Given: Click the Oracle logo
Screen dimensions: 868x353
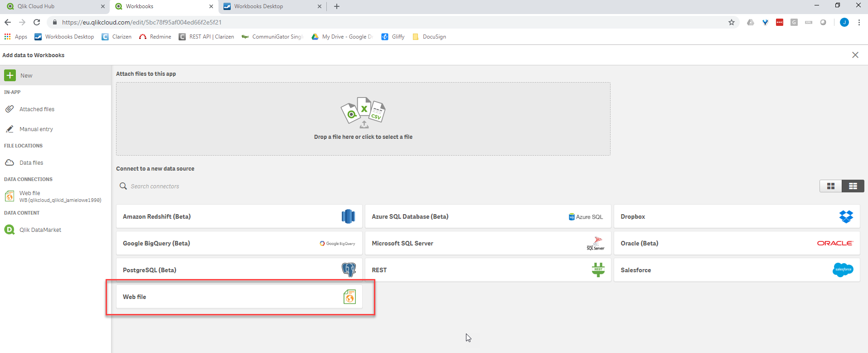Looking at the screenshot, I should (x=835, y=243).
